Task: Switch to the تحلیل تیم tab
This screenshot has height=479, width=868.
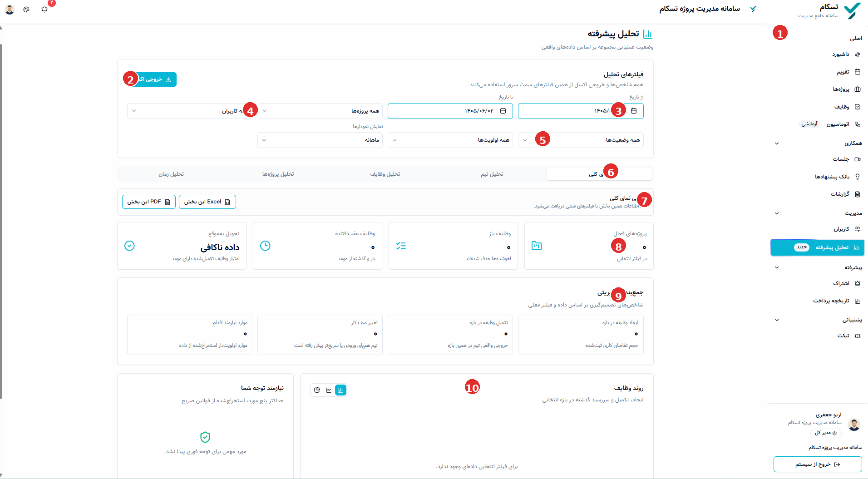Action: coord(492,174)
